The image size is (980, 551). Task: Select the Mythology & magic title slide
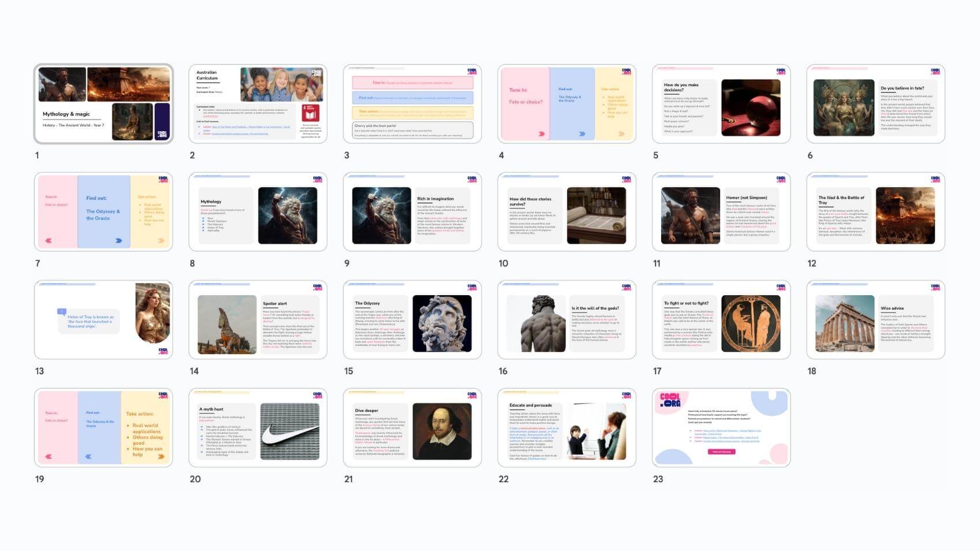tap(103, 104)
